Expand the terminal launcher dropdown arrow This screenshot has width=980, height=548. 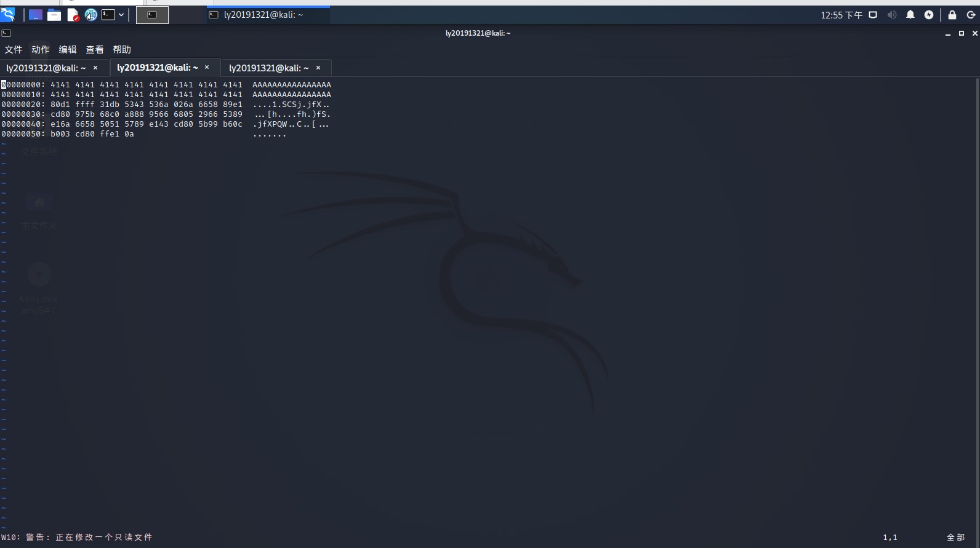(121, 15)
